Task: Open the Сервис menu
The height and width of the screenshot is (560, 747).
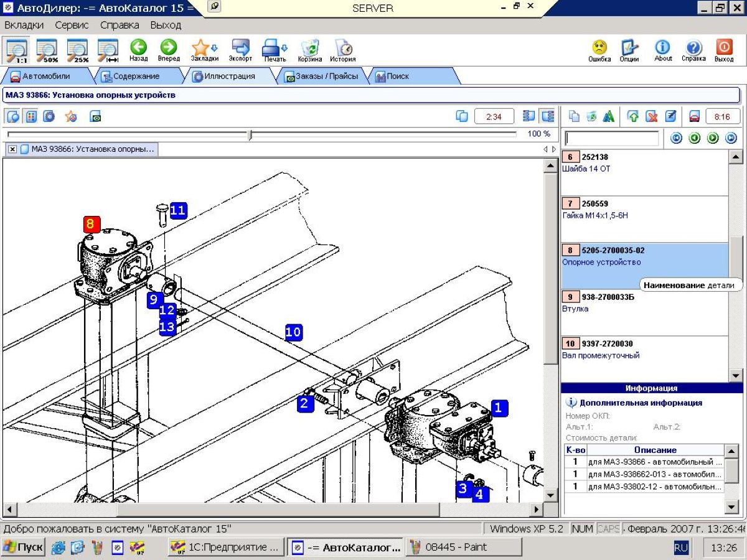Action: tap(72, 26)
